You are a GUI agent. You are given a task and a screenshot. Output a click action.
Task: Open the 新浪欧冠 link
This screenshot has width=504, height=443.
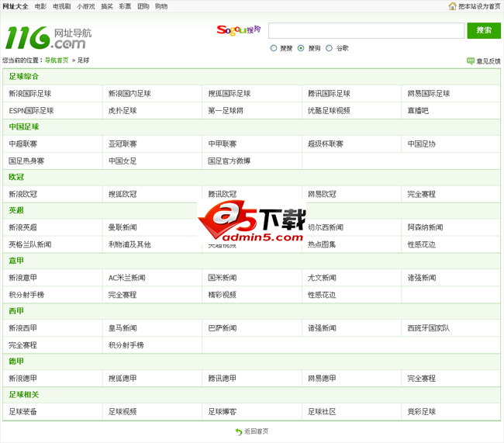coord(22,194)
